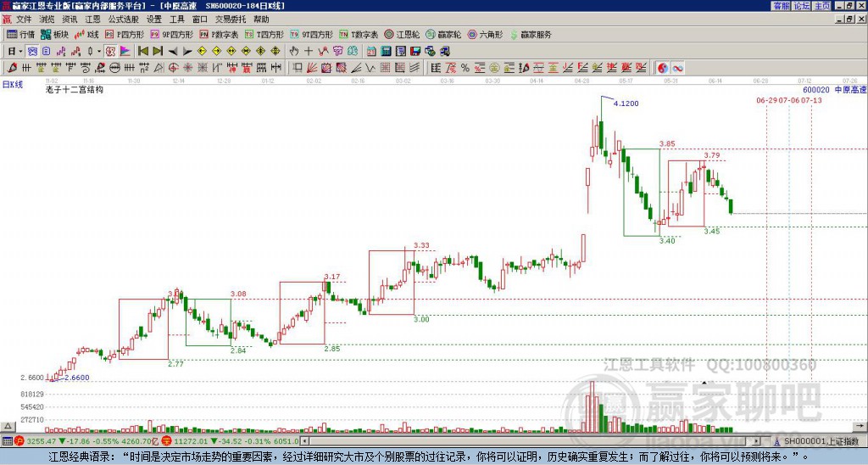Jump to last bar using the end arrow
868x465 pixels.
(157, 52)
